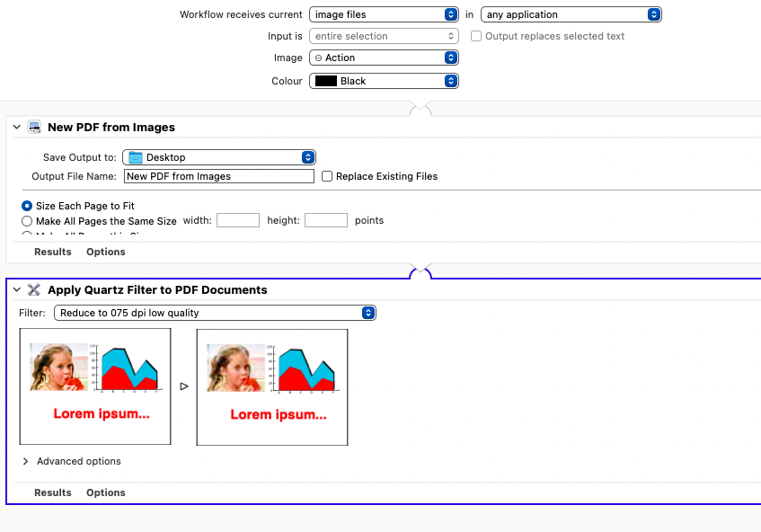Click the Desktop folder icon in Save Output

click(x=136, y=157)
